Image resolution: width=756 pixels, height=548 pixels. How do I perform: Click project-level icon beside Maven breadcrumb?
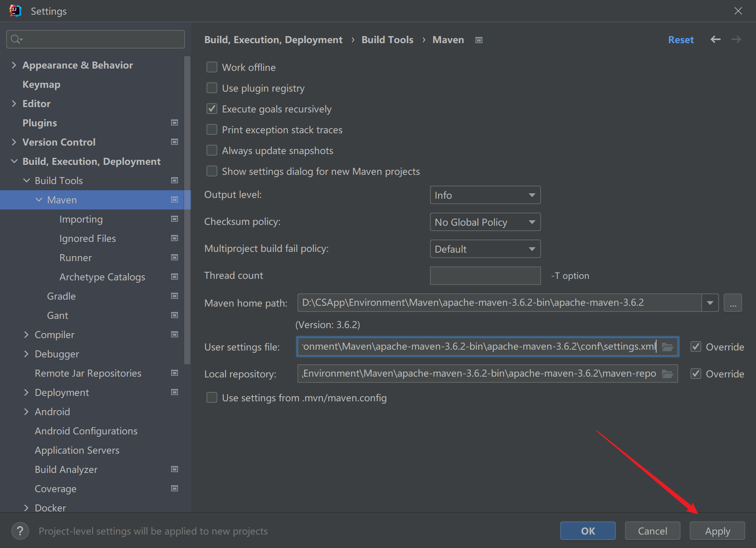pos(479,40)
